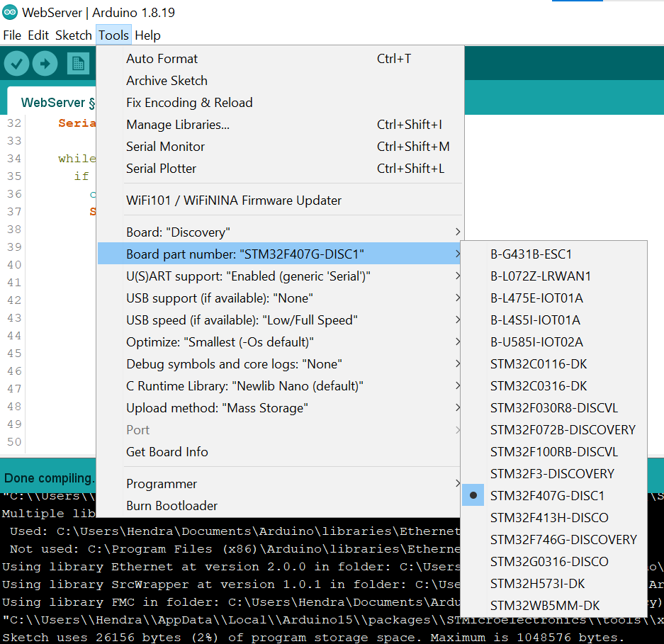This screenshot has height=644, width=664.
Task: Open the Help menu
Action: point(147,35)
